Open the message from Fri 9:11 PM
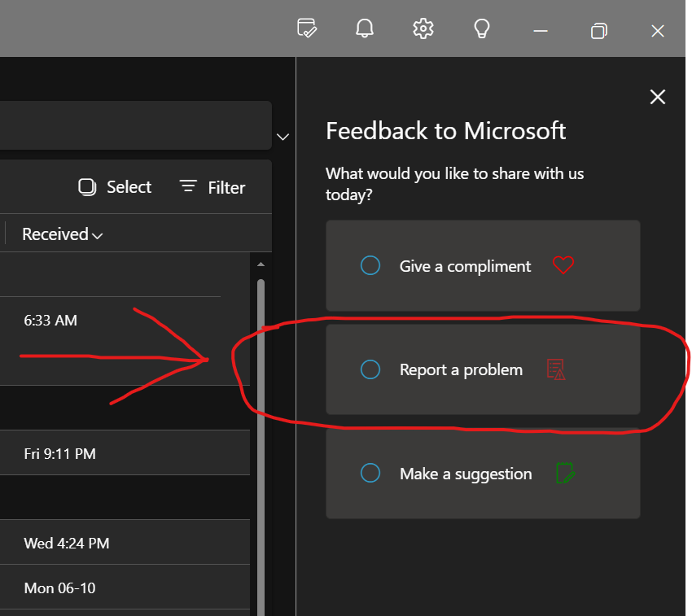Viewport: 692px width, 616px height. click(x=125, y=453)
